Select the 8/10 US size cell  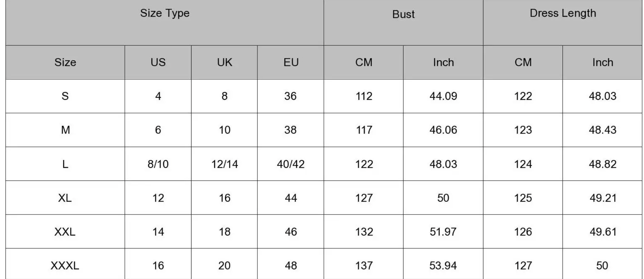coord(158,164)
